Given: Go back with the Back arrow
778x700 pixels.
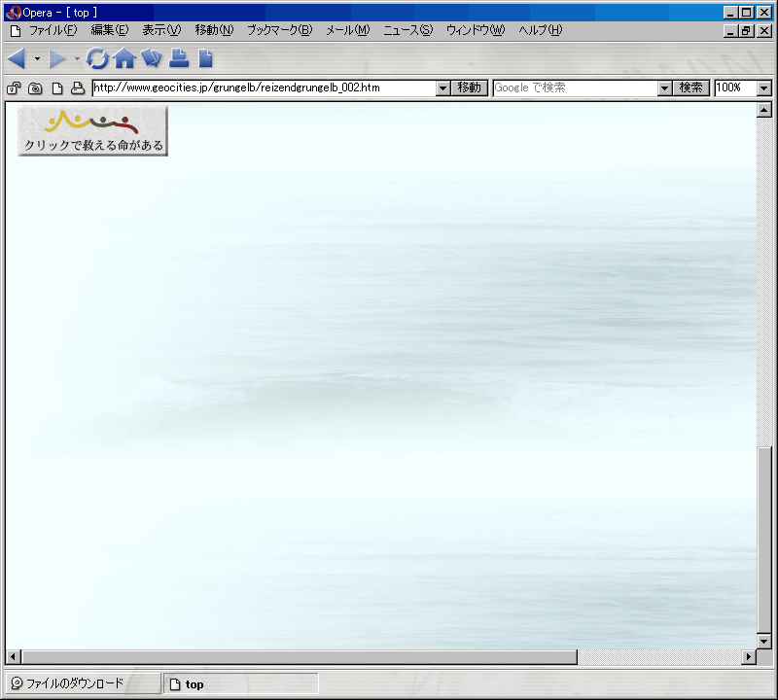Looking at the screenshot, I should tap(17, 58).
